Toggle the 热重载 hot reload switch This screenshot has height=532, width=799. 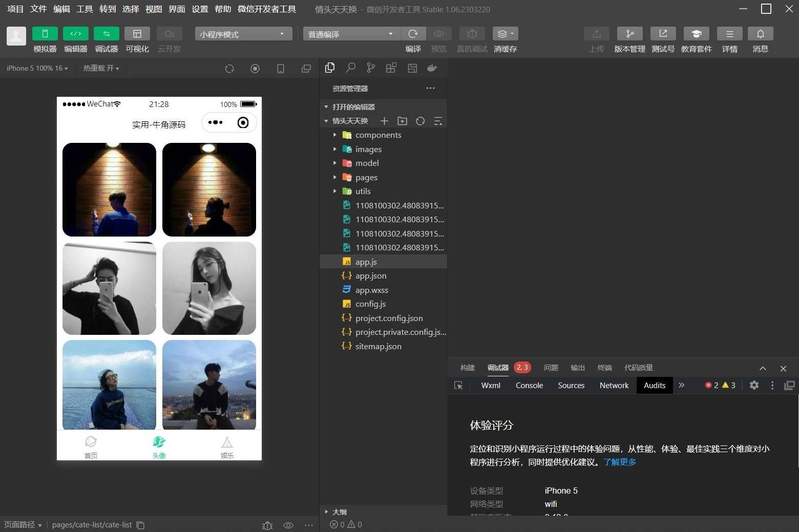point(100,68)
